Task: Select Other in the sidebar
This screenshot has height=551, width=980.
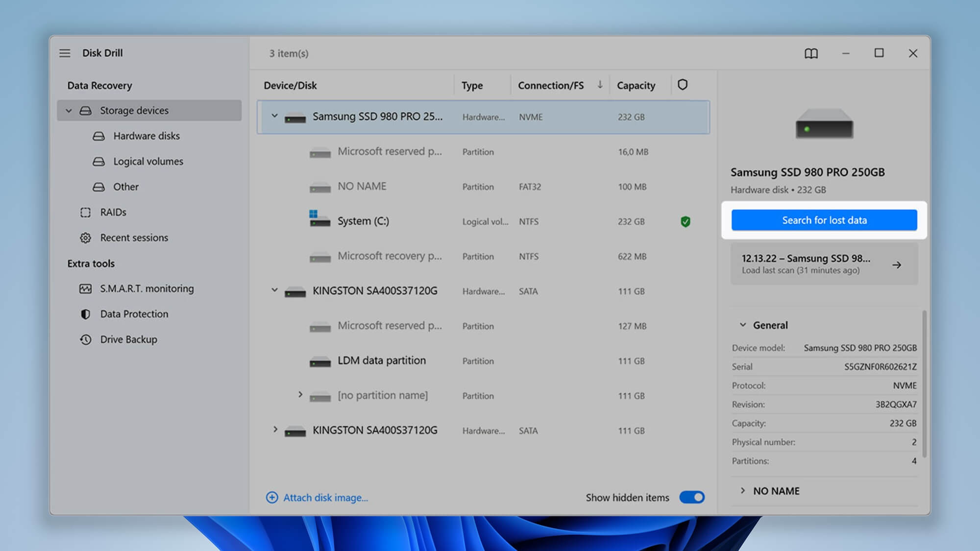Action: (126, 187)
